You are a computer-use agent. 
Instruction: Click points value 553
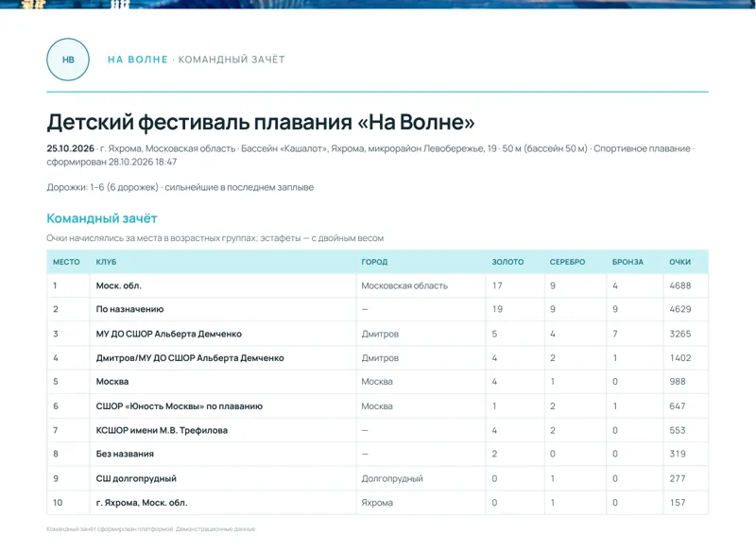tap(678, 430)
